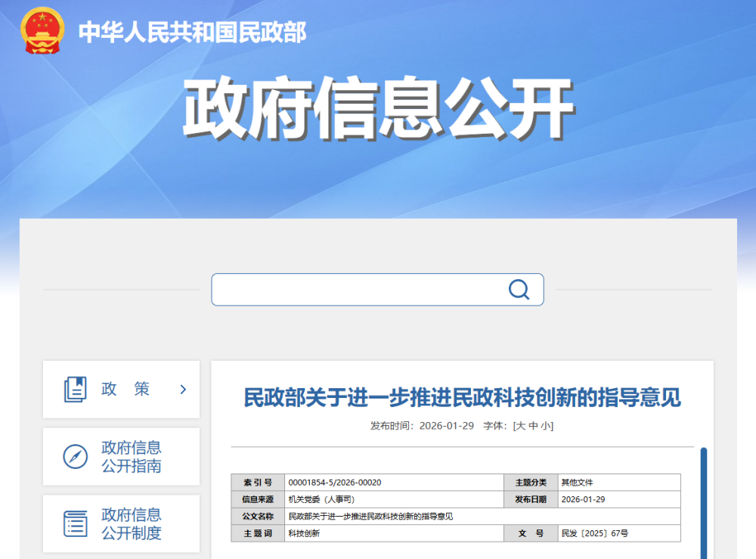This screenshot has width=756, height=559.
Task: Click the index number 00001854-5/2026-00020
Action: coord(335,483)
